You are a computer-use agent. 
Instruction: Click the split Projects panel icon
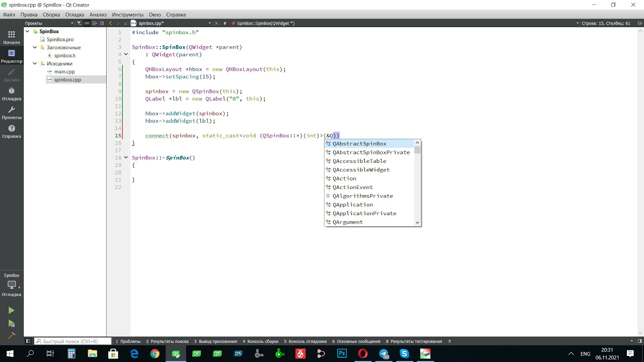95,23
